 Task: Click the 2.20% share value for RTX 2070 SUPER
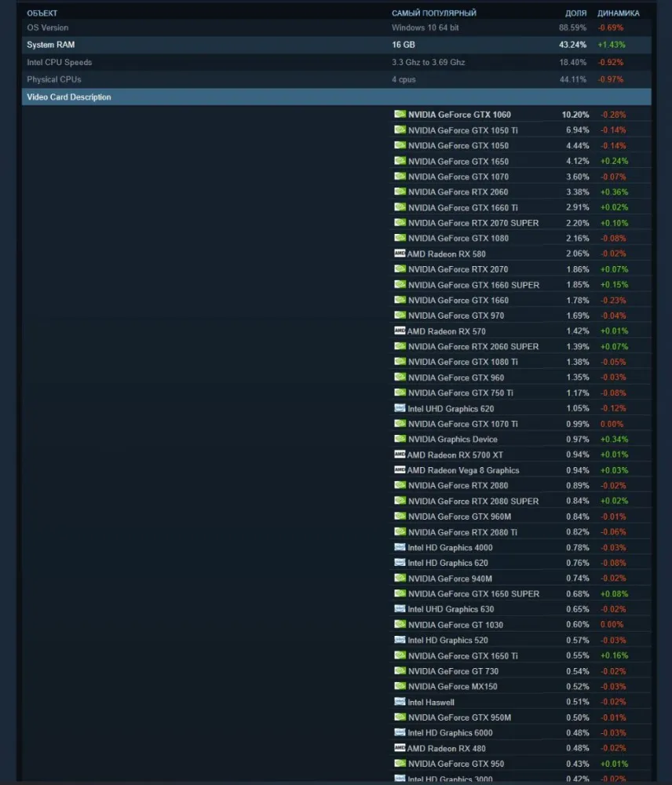coord(576,223)
